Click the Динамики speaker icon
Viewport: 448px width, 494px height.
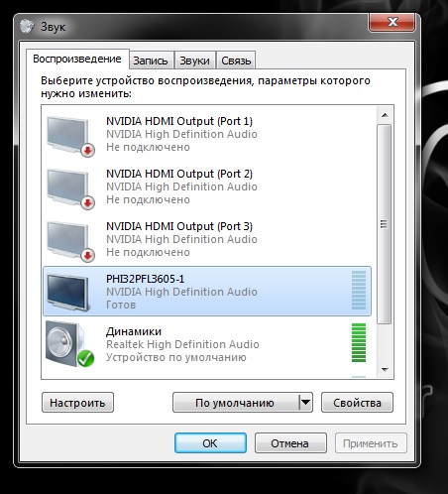pos(69,344)
